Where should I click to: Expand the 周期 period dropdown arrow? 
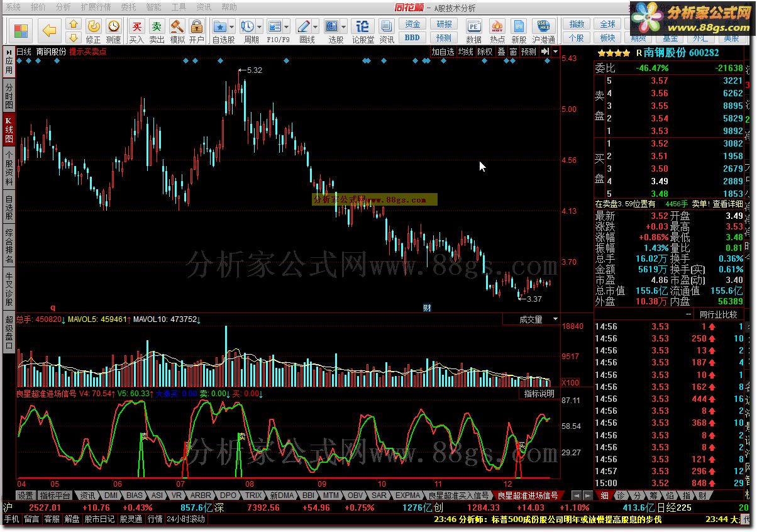pyautogui.click(x=260, y=26)
